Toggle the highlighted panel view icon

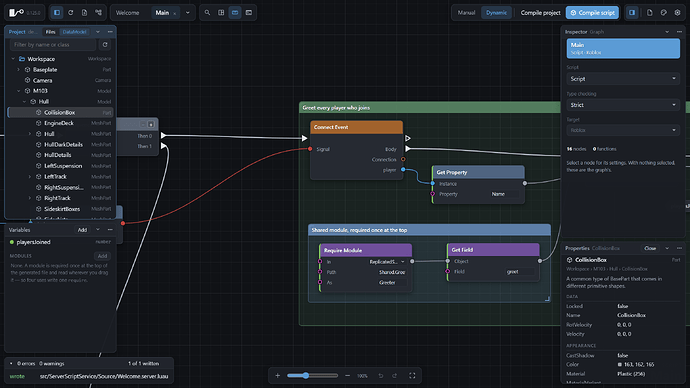235,13
